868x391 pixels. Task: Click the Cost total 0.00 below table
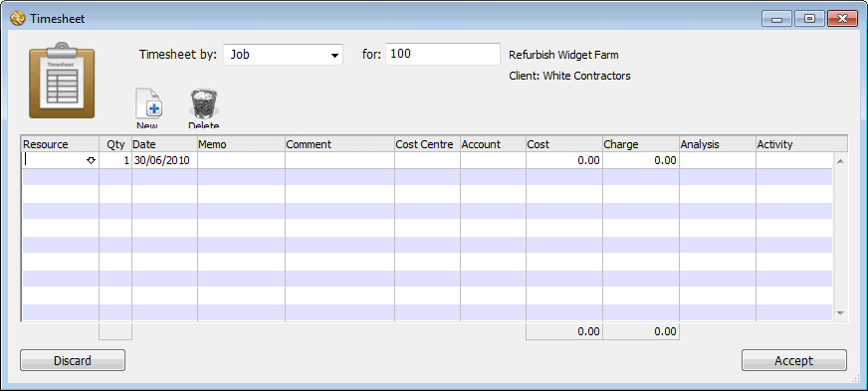point(564,332)
